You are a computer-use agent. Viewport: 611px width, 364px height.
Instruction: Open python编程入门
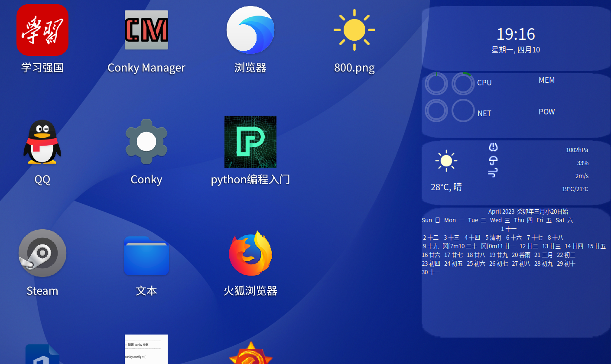250,142
